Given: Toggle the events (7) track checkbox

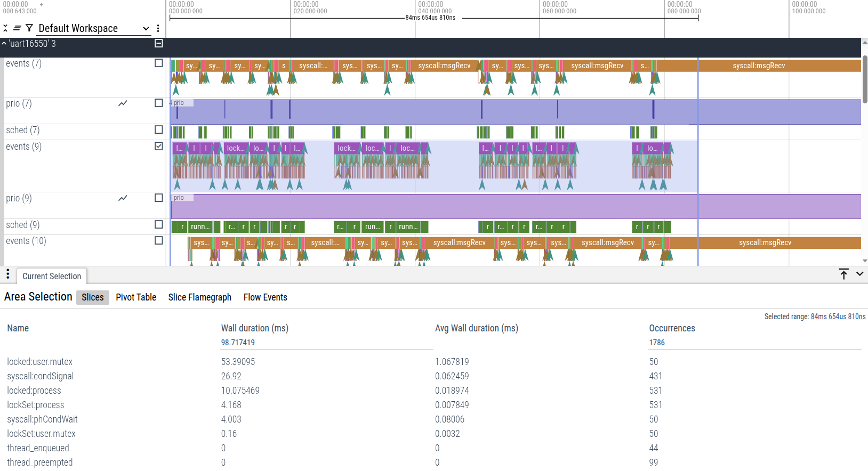Looking at the screenshot, I should [x=159, y=63].
